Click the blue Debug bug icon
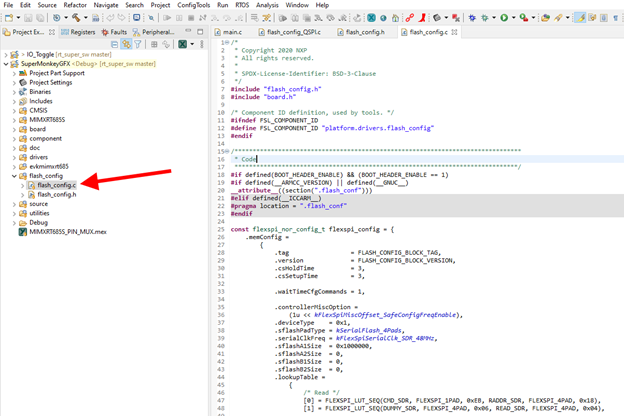Image resolution: width=624 pixels, height=416 pixels. point(472,18)
